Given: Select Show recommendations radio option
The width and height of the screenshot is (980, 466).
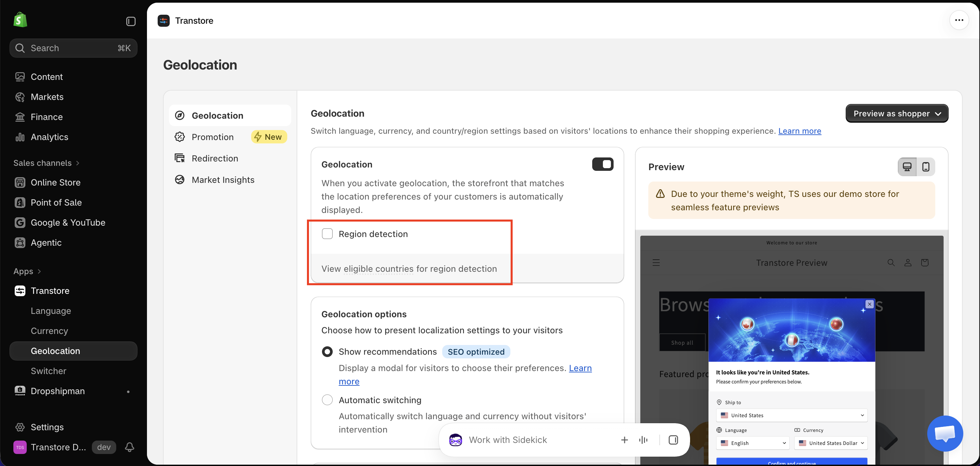Looking at the screenshot, I should 327,352.
